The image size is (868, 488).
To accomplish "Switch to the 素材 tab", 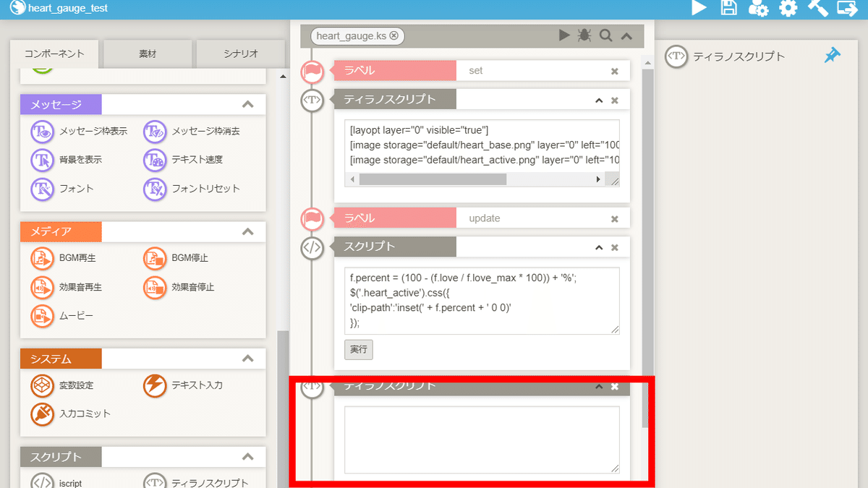I will tap(148, 53).
